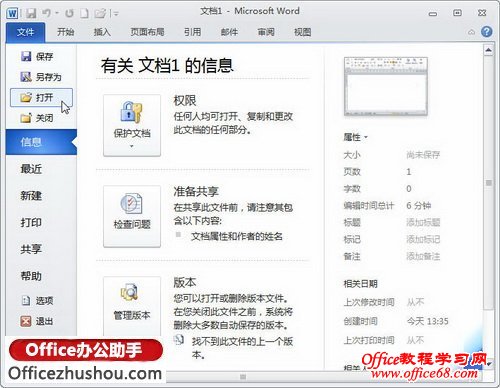Click the New document icon in Quick Access Toolbar
Viewport: 500px width, 388px height.
click(85, 13)
